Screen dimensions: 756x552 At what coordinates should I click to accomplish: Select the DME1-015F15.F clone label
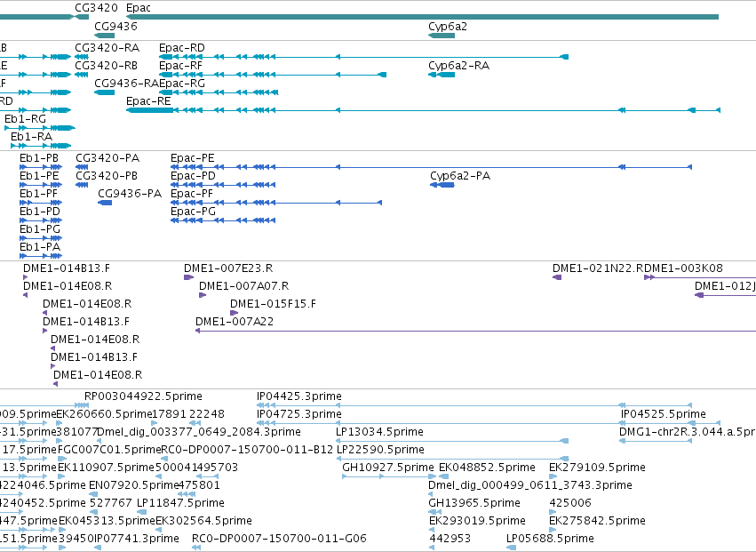[x=273, y=304]
